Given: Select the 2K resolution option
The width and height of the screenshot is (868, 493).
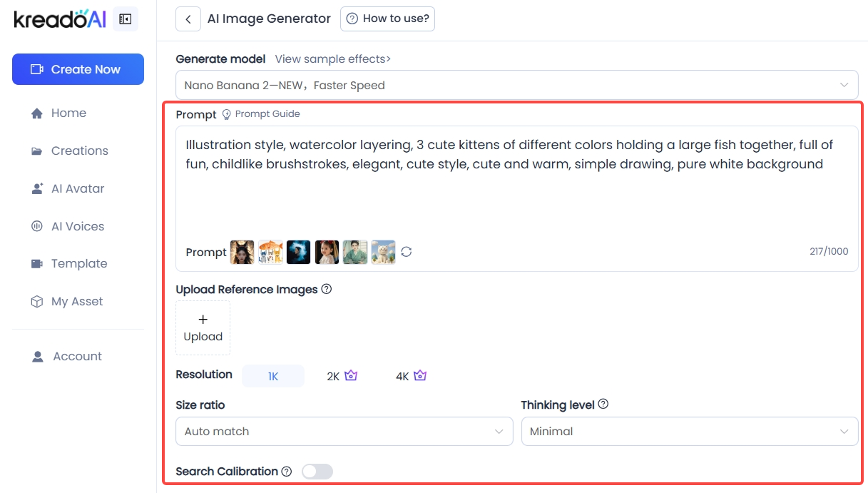Looking at the screenshot, I should click(334, 376).
